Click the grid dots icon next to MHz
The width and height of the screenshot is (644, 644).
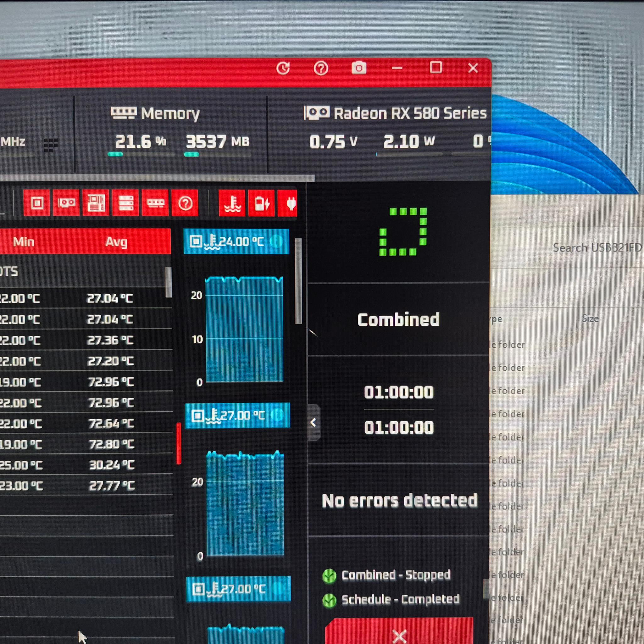(51, 145)
